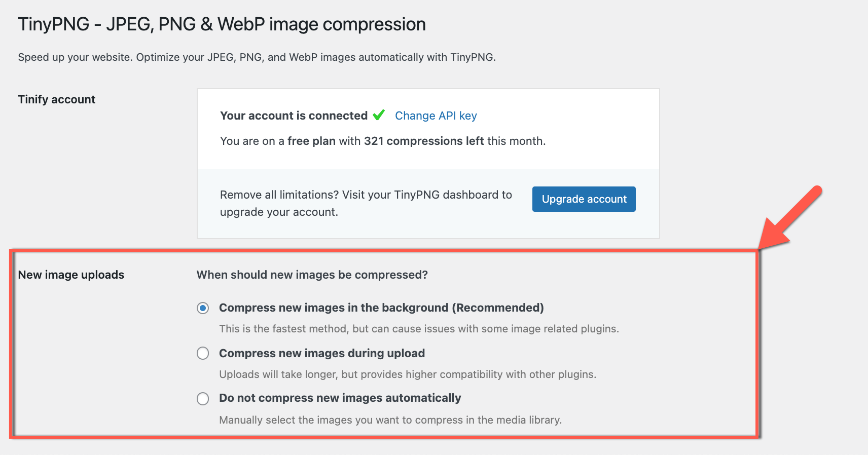Click "When should new images be compressed?" heading
Screen dimensions: 868x455
(312, 275)
